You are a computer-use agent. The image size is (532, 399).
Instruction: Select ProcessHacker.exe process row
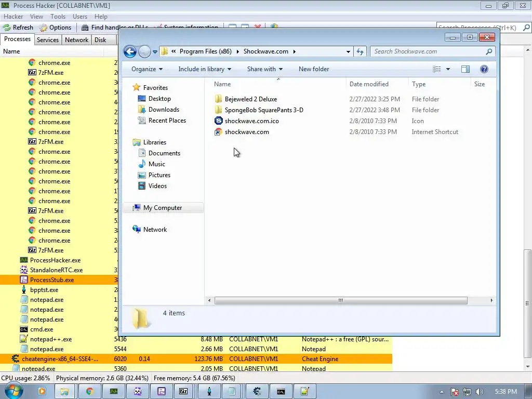59,260
